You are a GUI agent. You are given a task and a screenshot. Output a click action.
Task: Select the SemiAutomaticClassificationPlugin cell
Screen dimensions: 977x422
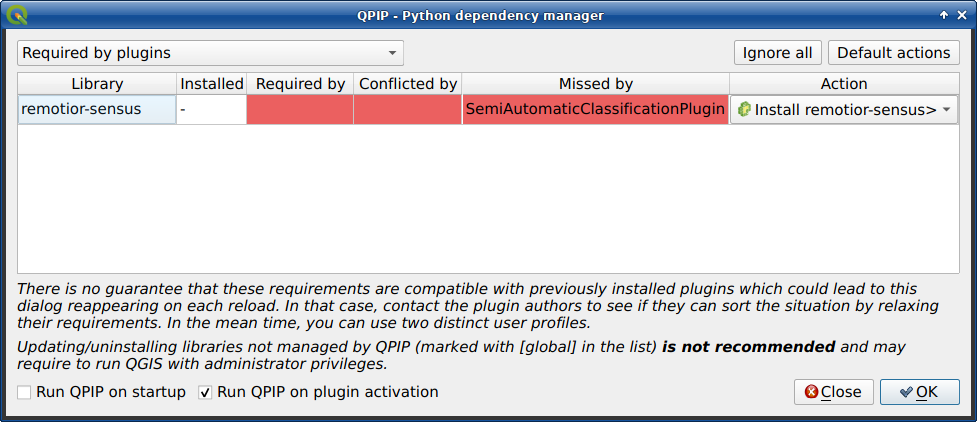596,110
